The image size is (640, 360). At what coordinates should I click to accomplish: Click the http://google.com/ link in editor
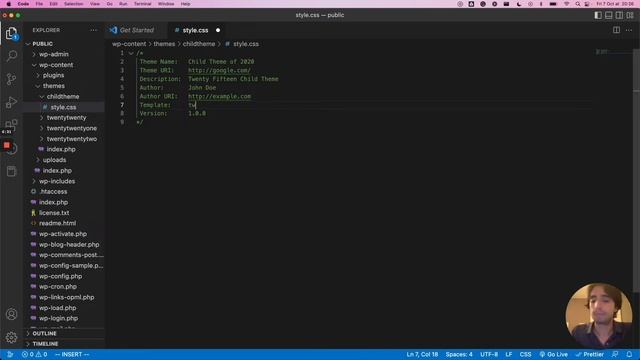click(x=219, y=71)
